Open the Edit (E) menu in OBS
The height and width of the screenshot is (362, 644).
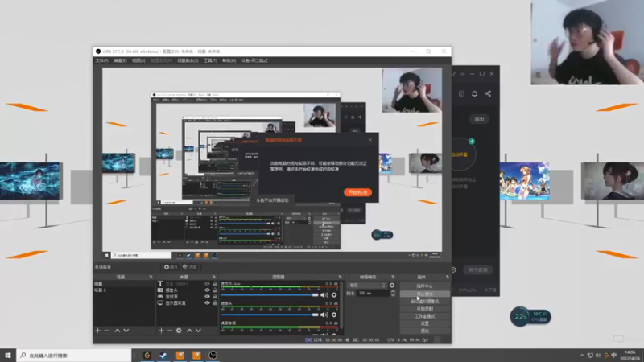point(120,61)
